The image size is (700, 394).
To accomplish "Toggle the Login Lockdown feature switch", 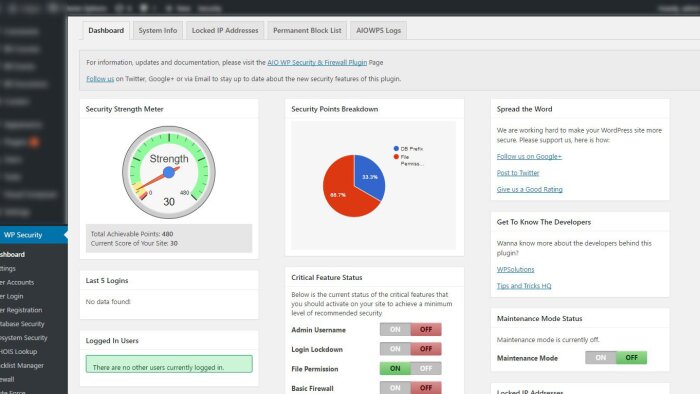I will click(x=410, y=349).
